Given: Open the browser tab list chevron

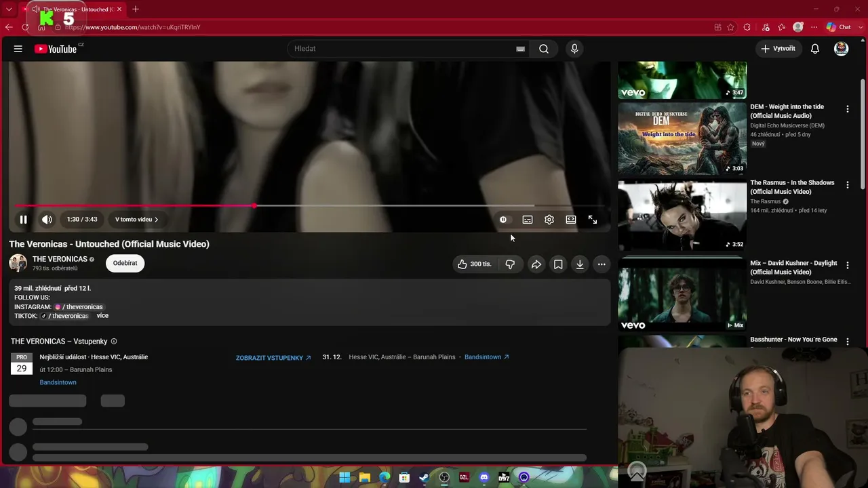Looking at the screenshot, I should click(x=9, y=9).
